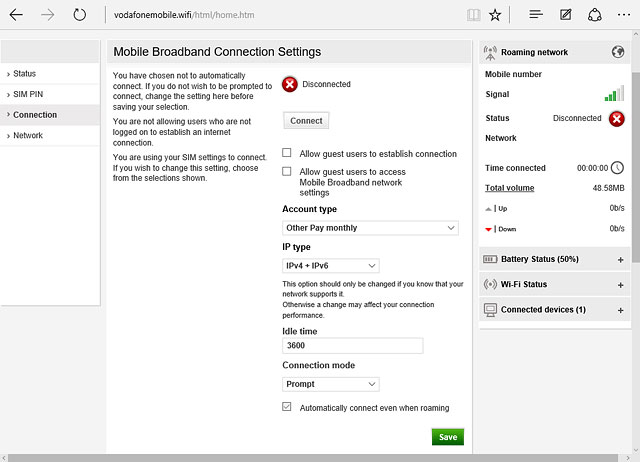Go to the Network menu item
Image resolution: width=640 pixels, height=462 pixels.
[x=28, y=135]
